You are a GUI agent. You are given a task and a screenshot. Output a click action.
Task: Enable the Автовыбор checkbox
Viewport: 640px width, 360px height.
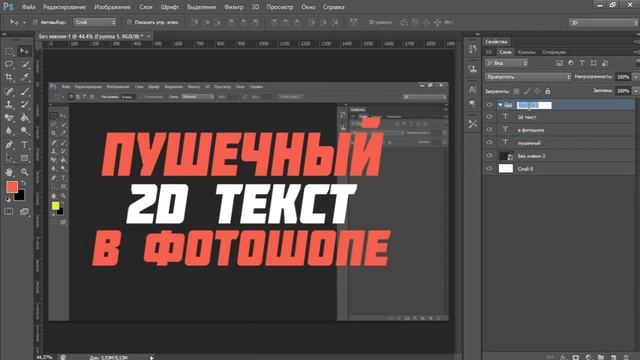pyautogui.click(x=35, y=22)
